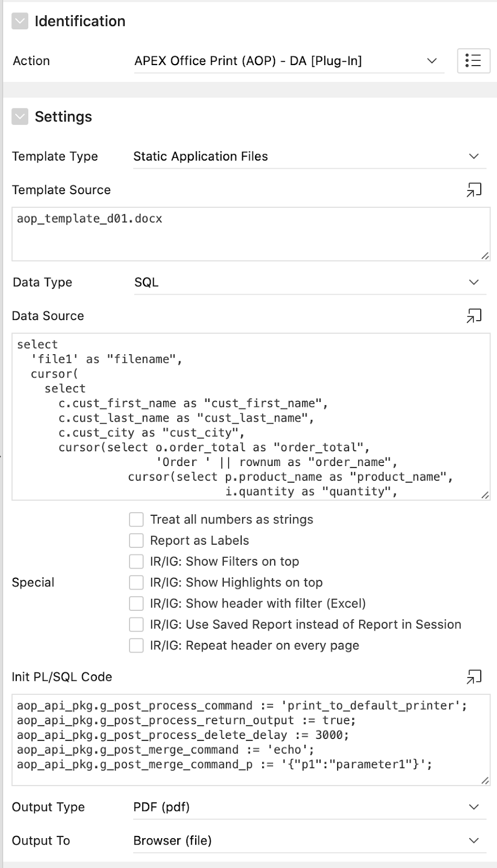Viewport: 497px width, 868px height.
Task: Click into the Template Source text area
Action: coord(251,234)
